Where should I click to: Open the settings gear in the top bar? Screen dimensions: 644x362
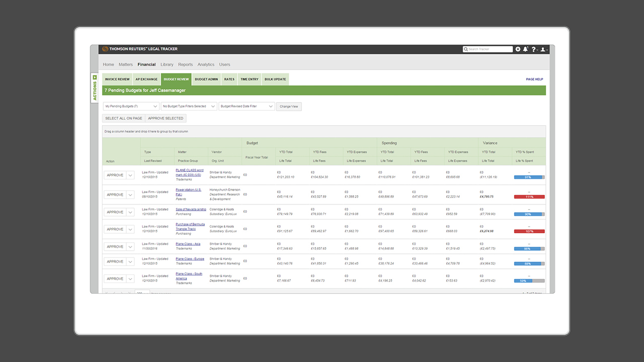[518, 49]
